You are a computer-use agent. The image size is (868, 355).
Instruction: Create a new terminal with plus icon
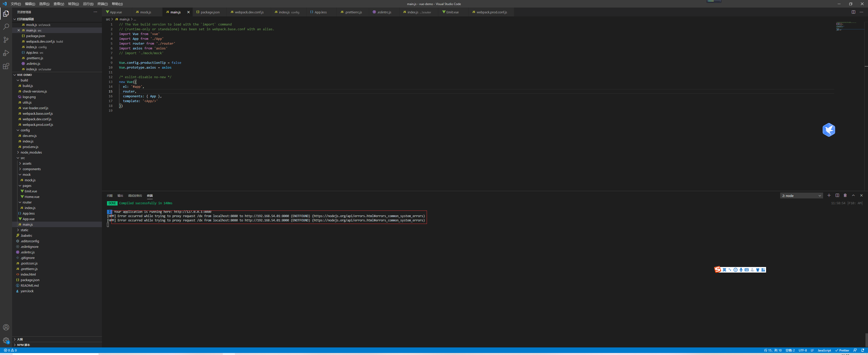(x=829, y=195)
